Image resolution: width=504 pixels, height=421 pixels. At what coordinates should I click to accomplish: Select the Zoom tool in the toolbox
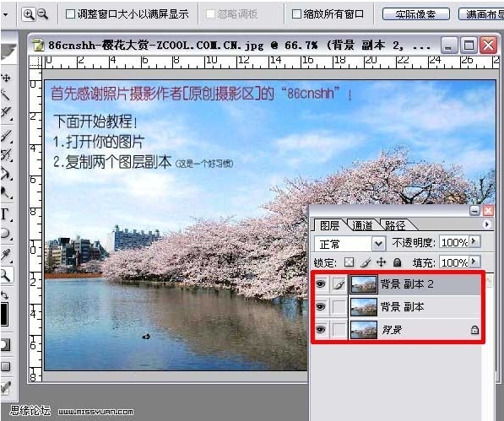6,275
